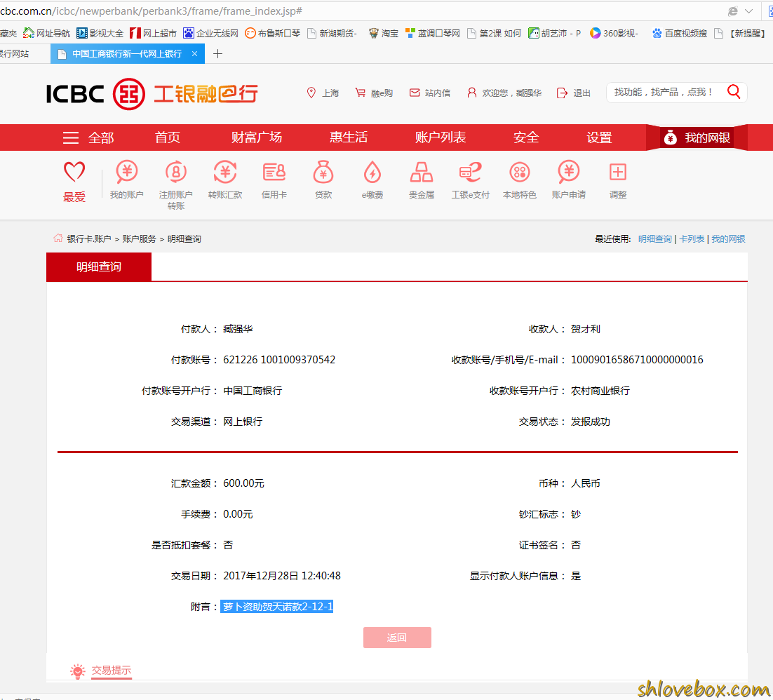Click 账户服务 breadcrumb
Screen dimensions: 773x700
[139, 239]
